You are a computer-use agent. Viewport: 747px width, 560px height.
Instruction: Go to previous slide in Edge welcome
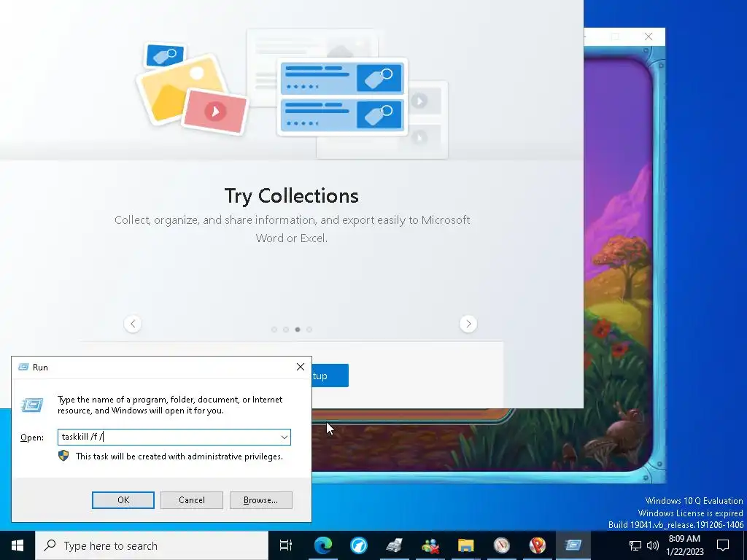(x=133, y=324)
